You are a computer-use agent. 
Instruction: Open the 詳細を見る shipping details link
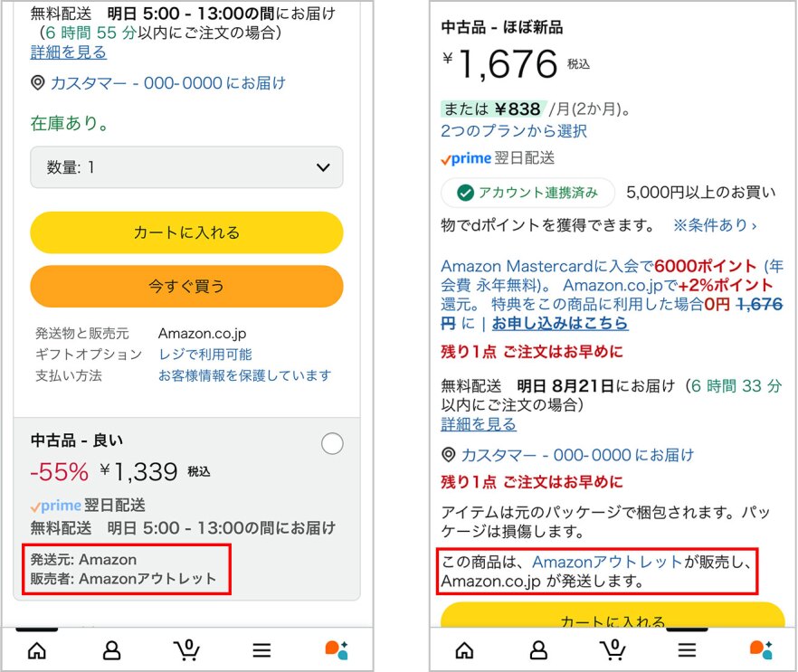[68, 52]
